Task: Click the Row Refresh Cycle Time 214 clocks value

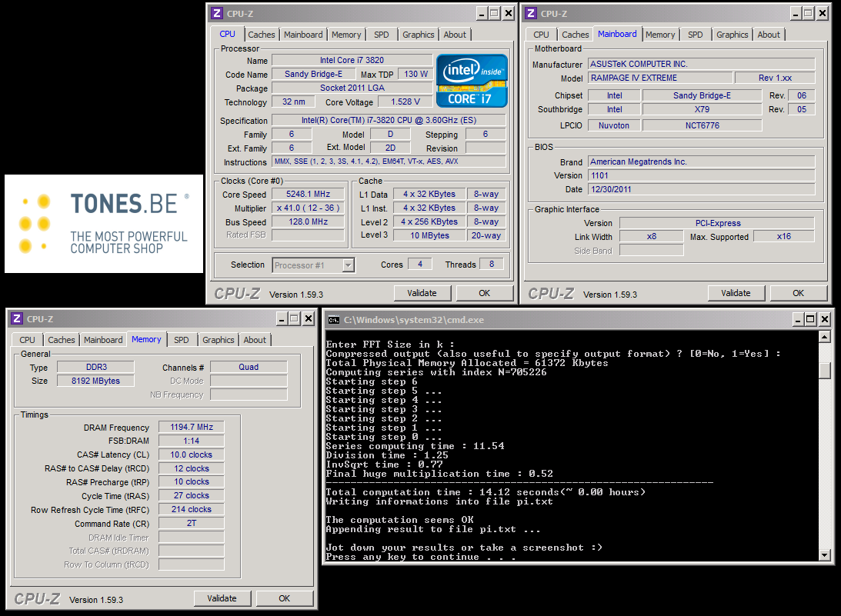Action: pos(192,509)
